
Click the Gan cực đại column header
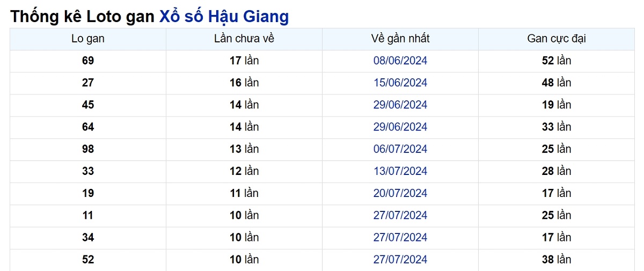coord(557,39)
